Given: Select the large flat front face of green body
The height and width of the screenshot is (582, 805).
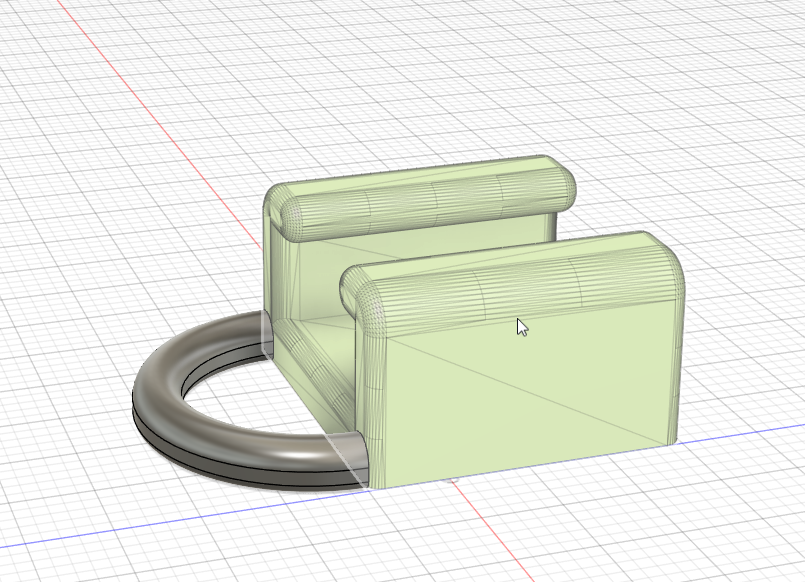Looking at the screenshot, I should click(x=529, y=395).
